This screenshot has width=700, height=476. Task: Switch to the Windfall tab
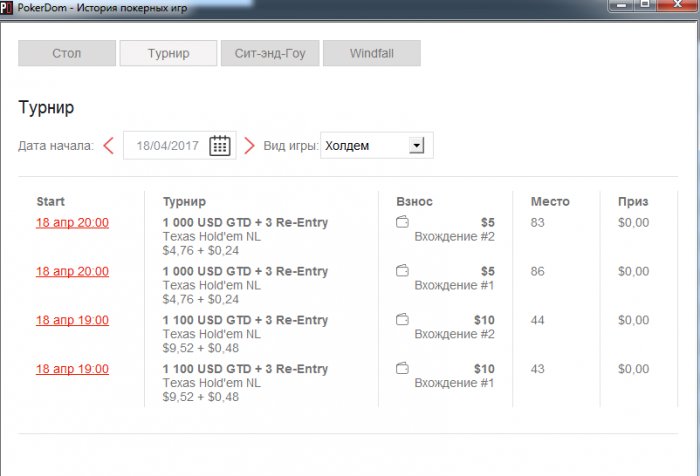click(372, 53)
